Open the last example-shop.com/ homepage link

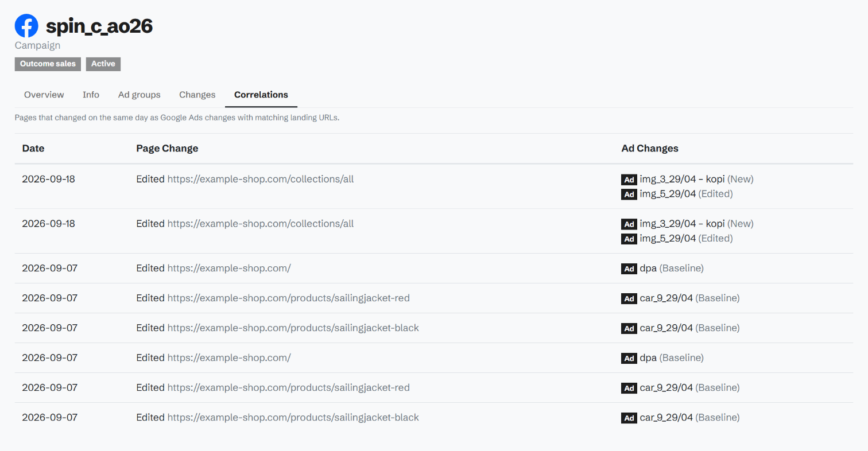point(229,358)
